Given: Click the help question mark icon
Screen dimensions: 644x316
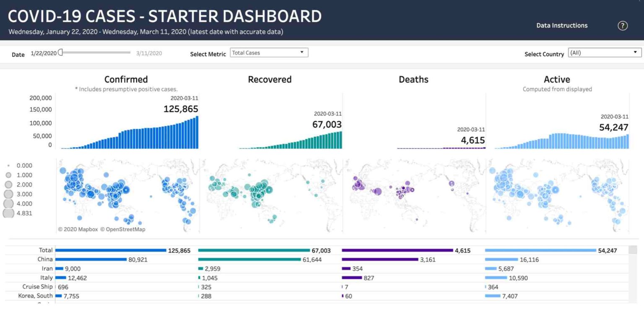Looking at the screenshot, I should (x=623, y=26).
